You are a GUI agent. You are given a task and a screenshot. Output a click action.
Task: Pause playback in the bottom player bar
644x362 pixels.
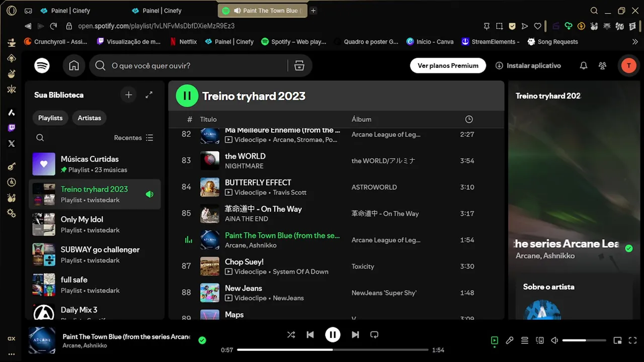(333, 334)
